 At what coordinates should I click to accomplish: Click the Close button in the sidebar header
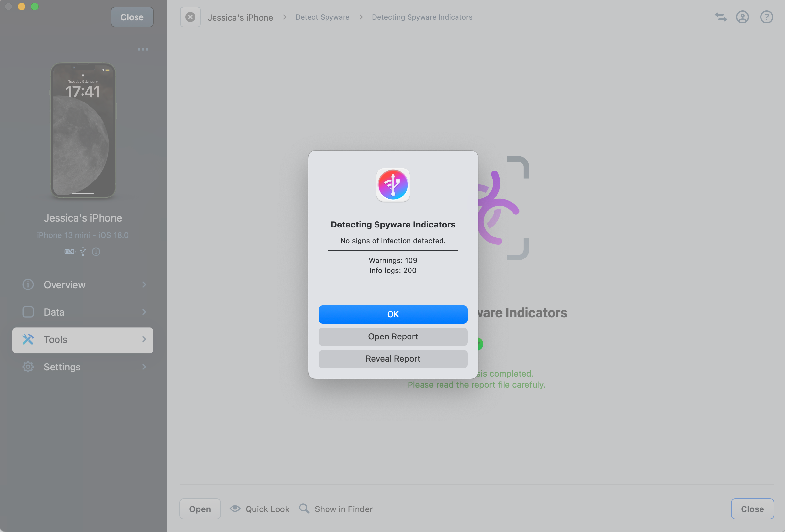point(132,17)
